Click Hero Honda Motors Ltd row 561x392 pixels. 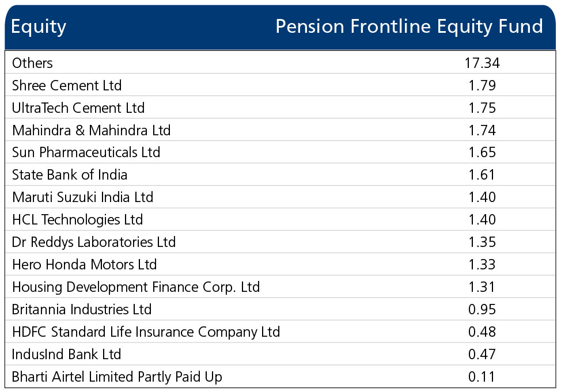tap(280, 265)
